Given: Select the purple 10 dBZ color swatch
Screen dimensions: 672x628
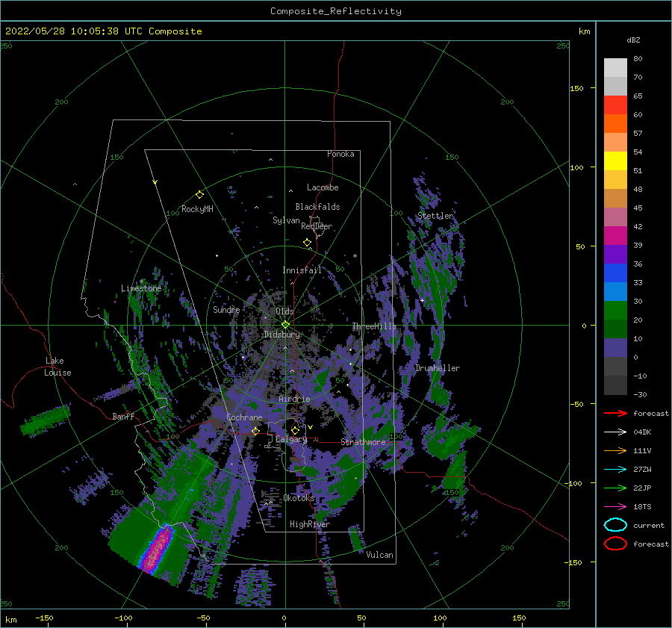Looking at the screenshot, I should click(x=615, y=348).
